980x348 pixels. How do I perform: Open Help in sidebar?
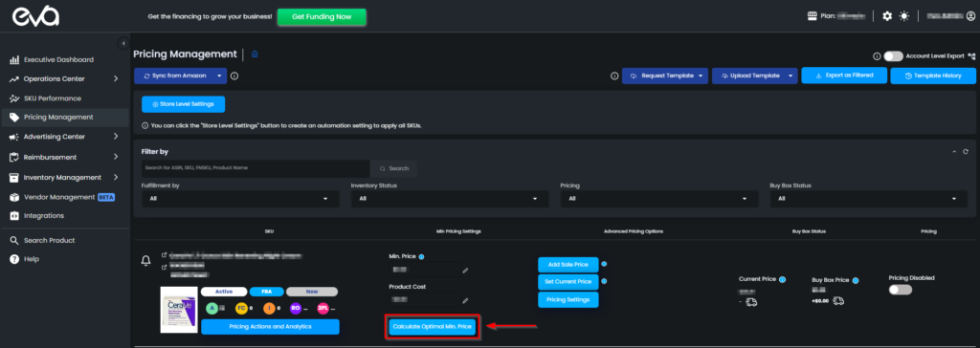31,259
